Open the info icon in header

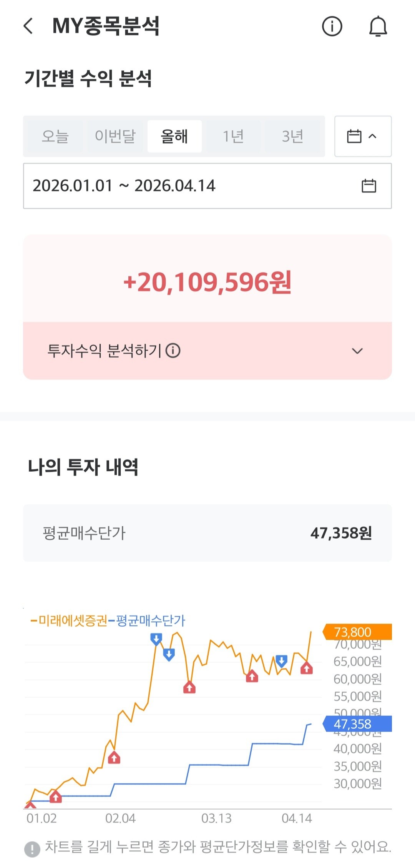pos(332,26)
